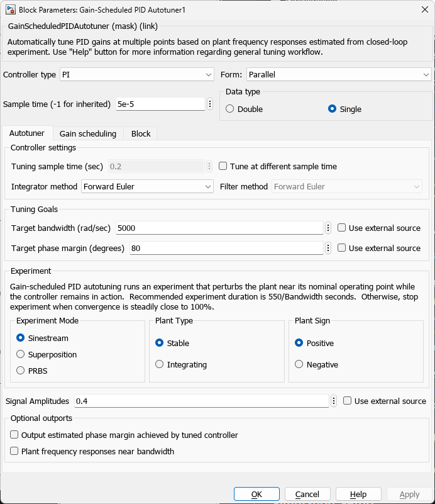The width and height of the screenshot is (435, 504).
Task: Open the Integrator method dropdown
Action: [x=147, y=186]
